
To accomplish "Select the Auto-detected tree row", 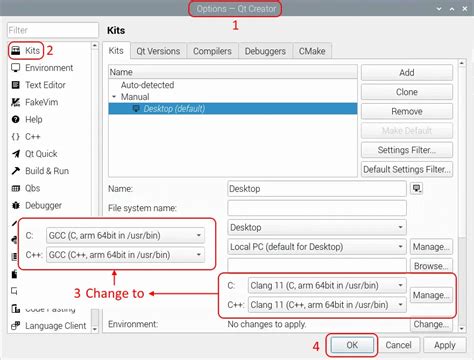I will coord(233,85).
